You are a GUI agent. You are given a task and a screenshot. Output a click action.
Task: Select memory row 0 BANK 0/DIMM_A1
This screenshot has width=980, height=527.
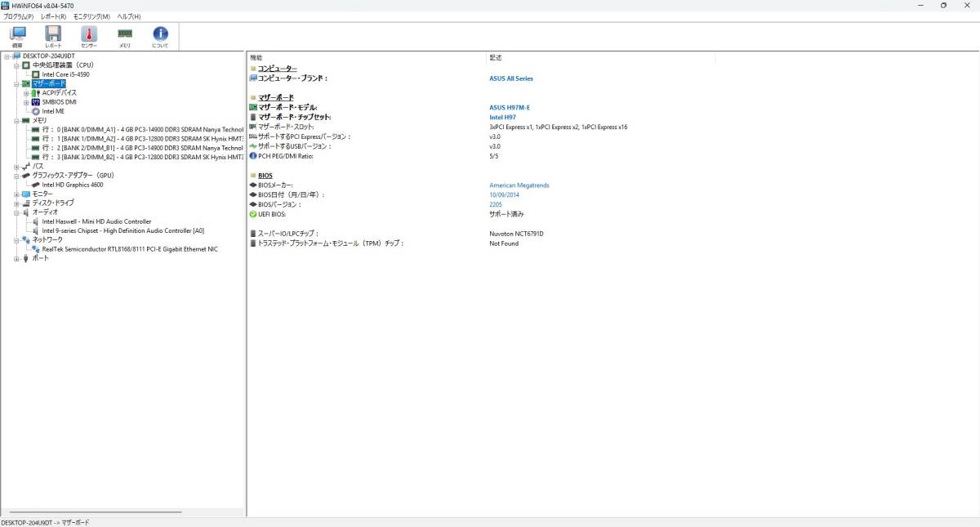[x=143, y=129]
